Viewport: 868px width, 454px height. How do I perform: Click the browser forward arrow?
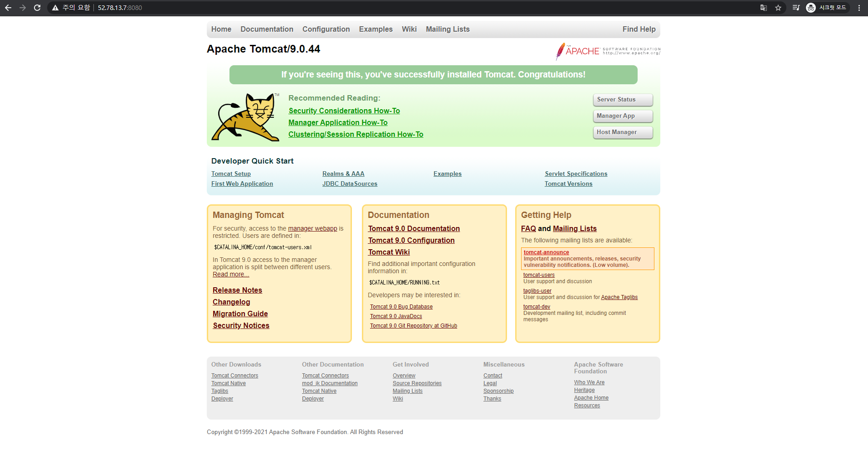pyautogui.click(x=23, y=8)
